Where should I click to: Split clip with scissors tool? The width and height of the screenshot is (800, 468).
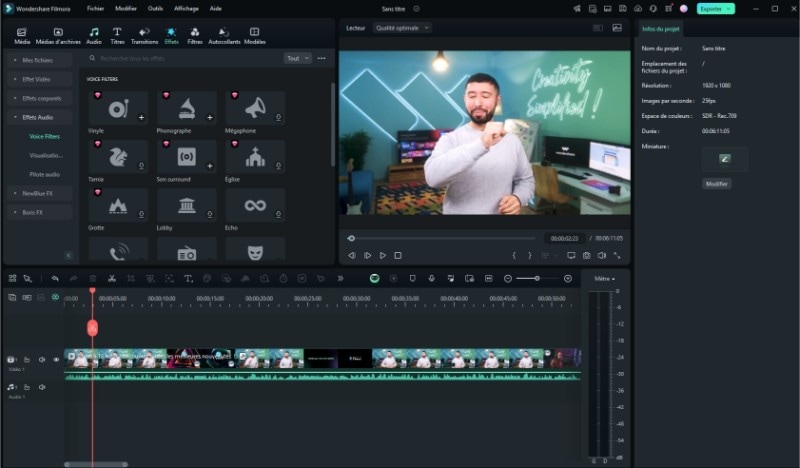pos(112,278)
